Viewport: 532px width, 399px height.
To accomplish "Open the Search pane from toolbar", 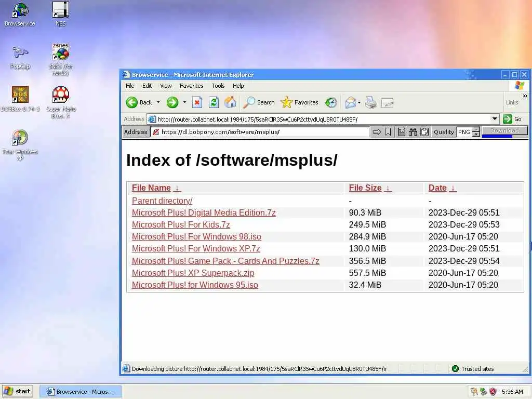I will tap(259, 102).
